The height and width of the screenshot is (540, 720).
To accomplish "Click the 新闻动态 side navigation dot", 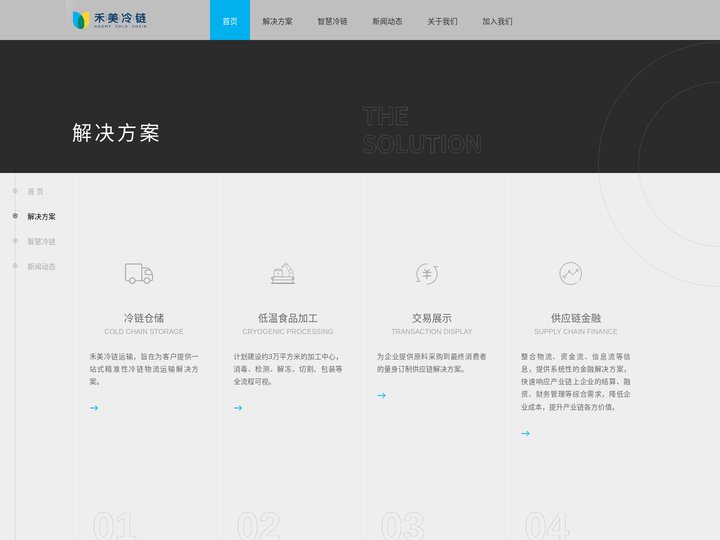I will click(15, 266).
